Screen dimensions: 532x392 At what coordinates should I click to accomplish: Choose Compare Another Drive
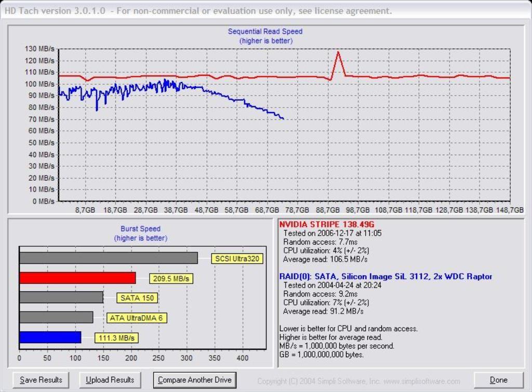click(x=195, y=380)
